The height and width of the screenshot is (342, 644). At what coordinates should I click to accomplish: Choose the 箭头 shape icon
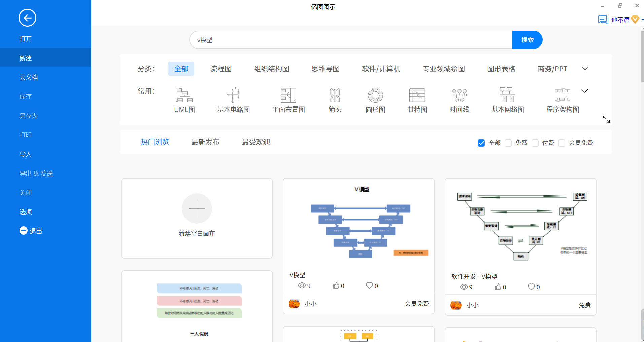tap(335, 95)
